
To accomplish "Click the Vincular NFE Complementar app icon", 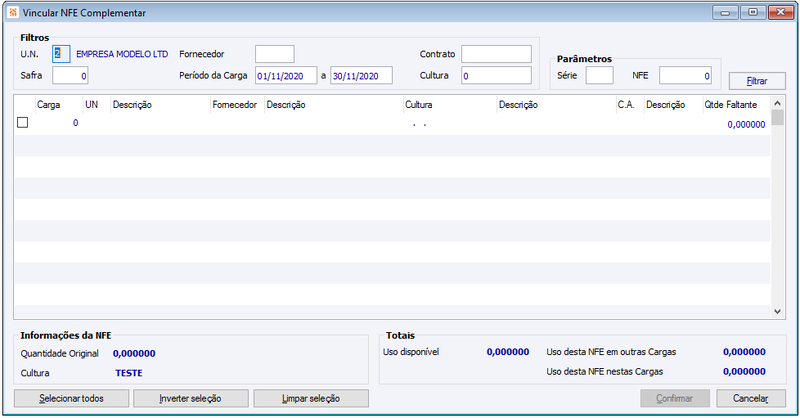I will [x=13, y=12].
